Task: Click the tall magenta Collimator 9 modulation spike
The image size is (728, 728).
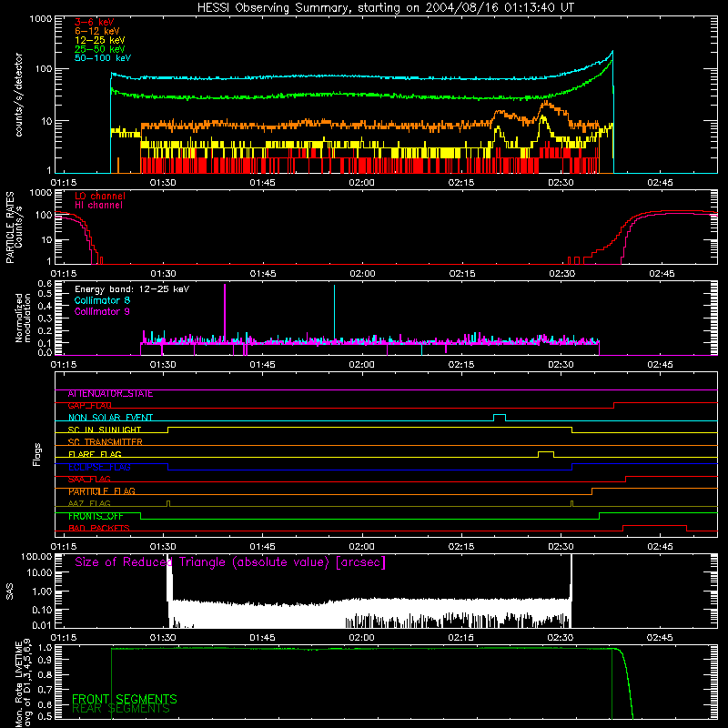Action: (x=225, y=313)
